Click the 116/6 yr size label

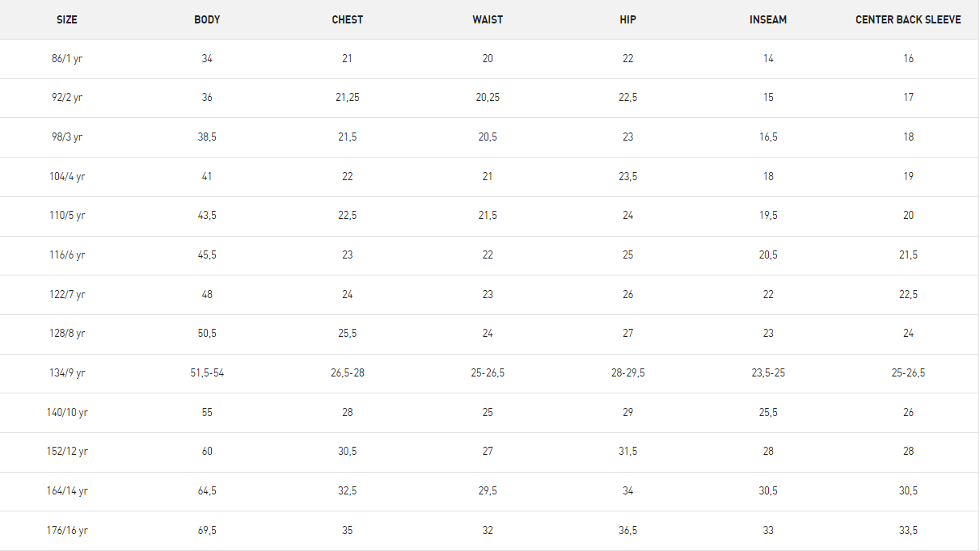click(x=67, y=254)
